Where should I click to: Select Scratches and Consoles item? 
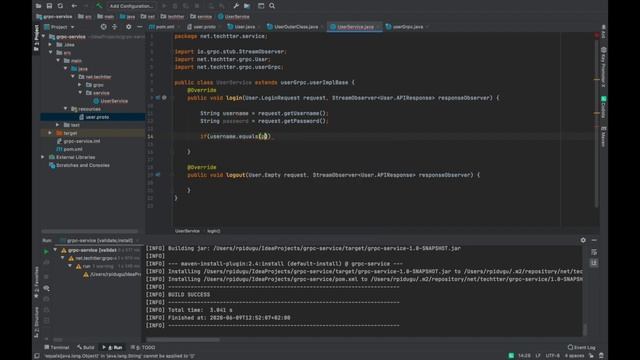pyautogui.click(x=79, y=165)
